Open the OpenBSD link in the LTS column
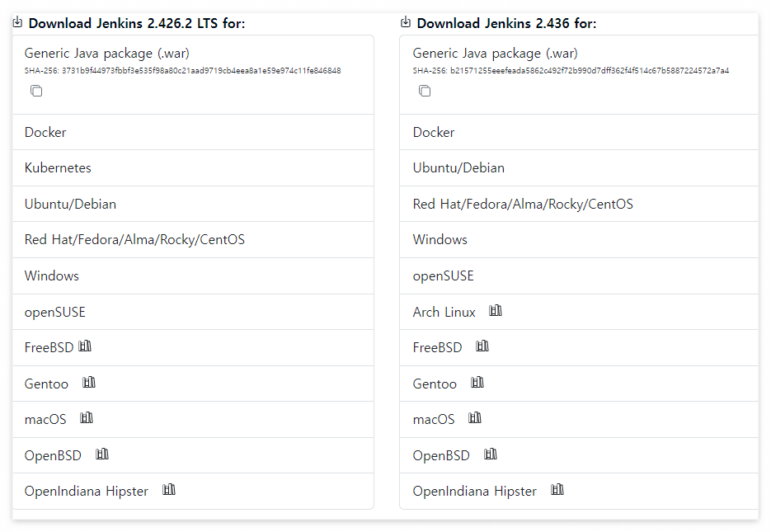The width and height of the screenshot is (771, 532). click(x=53, y=455)
